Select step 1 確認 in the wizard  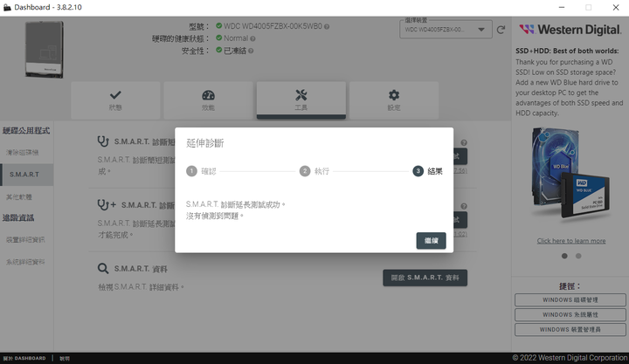pyautogui.click(x=202, y=171)
